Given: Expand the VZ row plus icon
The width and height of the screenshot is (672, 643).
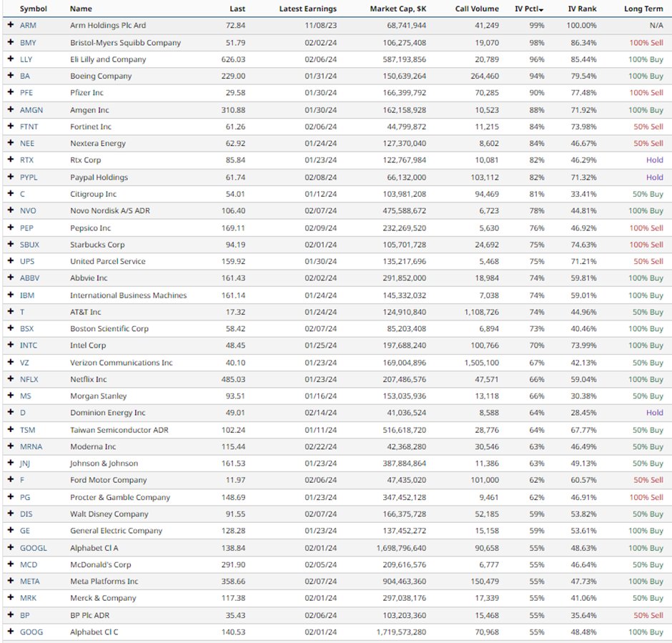Looking at the screenshot, I should coord(11,362).
